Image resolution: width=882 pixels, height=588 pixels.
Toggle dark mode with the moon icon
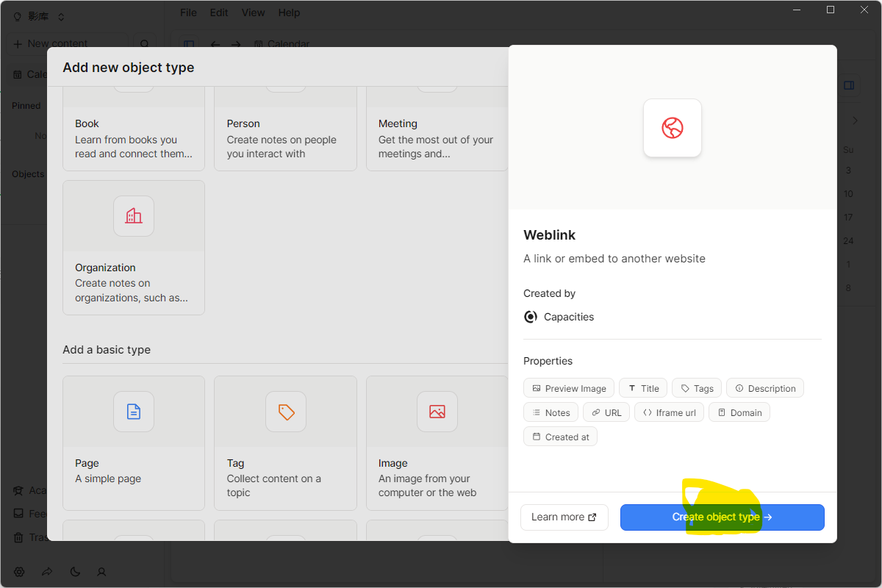tap(75, 572)
